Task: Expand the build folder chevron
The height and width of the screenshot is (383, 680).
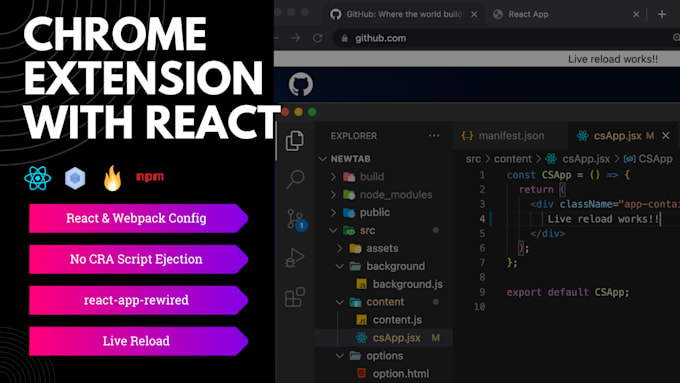Action: [x=333, y=177]
